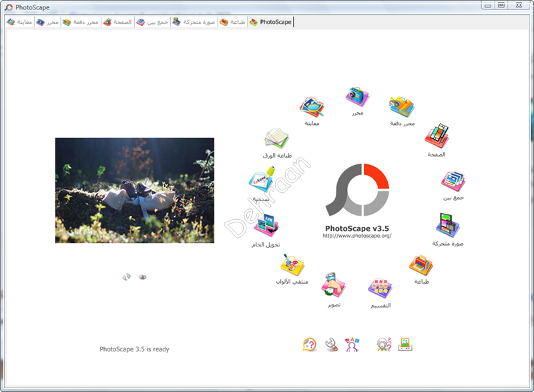This screenshot has width=534, height=392.
Task: Start the تصوير screen capture icon
Action: point(334,285)
